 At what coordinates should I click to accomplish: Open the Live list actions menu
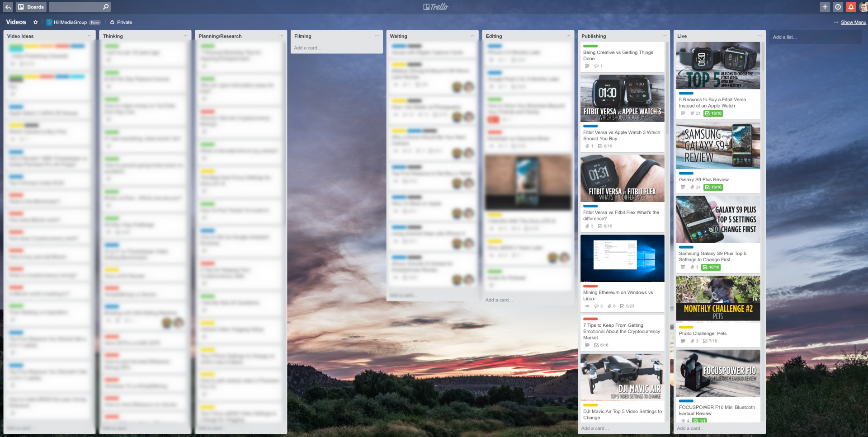click(x=760, y=36)
